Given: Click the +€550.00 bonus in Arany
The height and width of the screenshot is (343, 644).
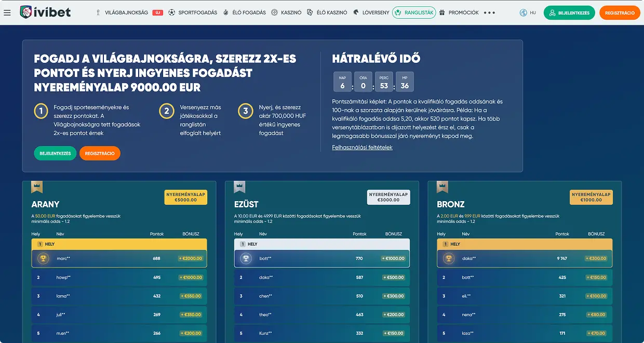Looking at the screenshot, I should (x=191, y=296).
